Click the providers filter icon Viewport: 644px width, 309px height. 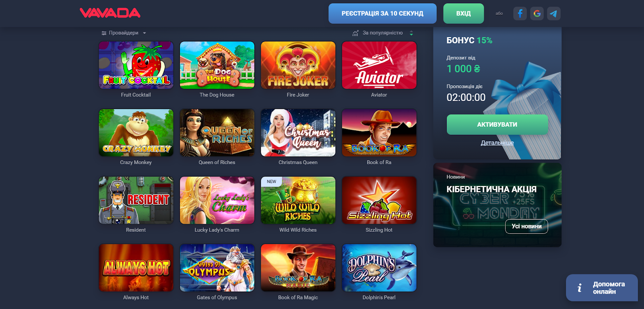[104, 33]
